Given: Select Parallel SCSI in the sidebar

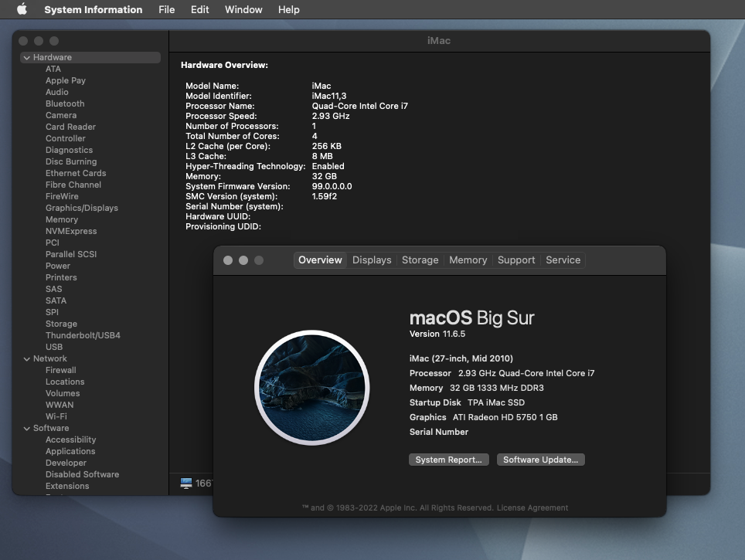Looking at the screenshot, I should coord(71,254).
